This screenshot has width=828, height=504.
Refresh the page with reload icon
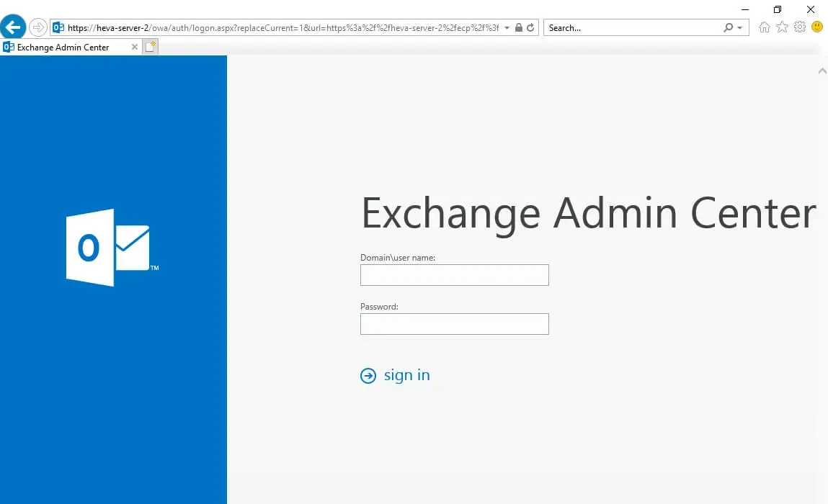530,27
